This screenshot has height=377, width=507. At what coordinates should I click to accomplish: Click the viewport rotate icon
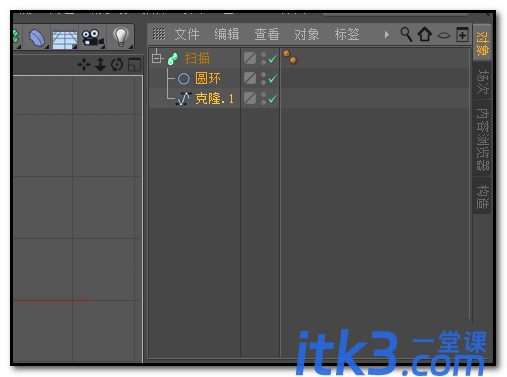[x=117, y=65]
